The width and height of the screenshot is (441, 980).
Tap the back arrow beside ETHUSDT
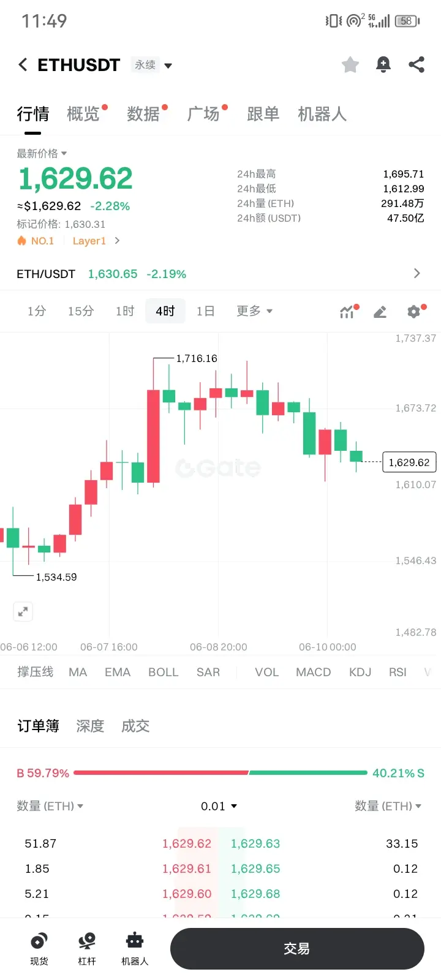coord(23,64)
